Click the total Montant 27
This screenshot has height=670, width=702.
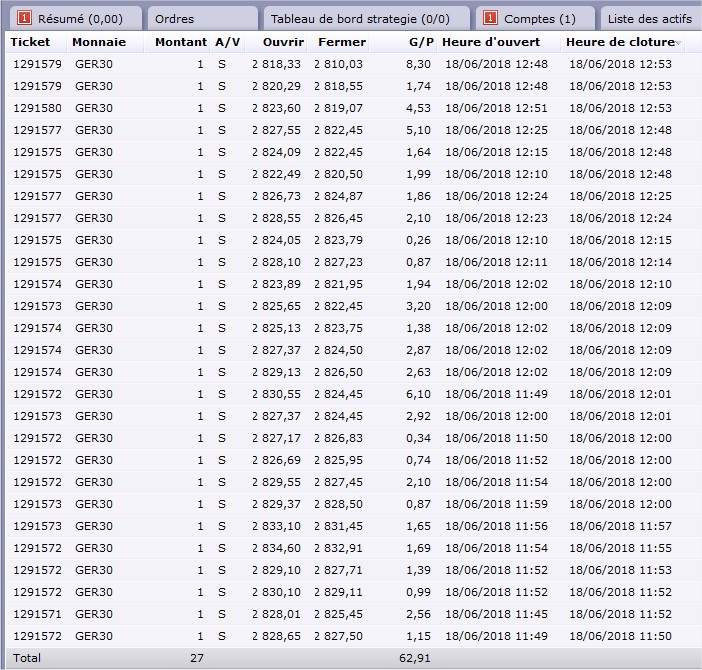point(197,658)
